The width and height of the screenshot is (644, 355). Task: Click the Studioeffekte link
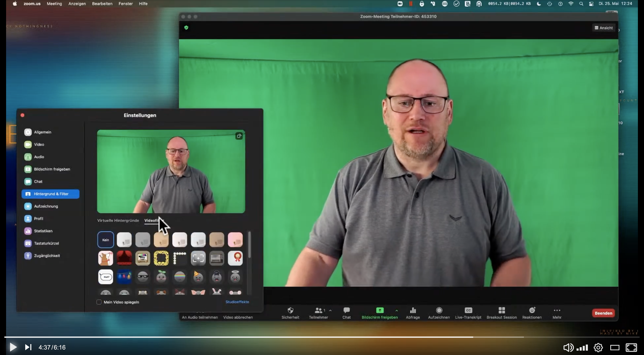[237, 302]
